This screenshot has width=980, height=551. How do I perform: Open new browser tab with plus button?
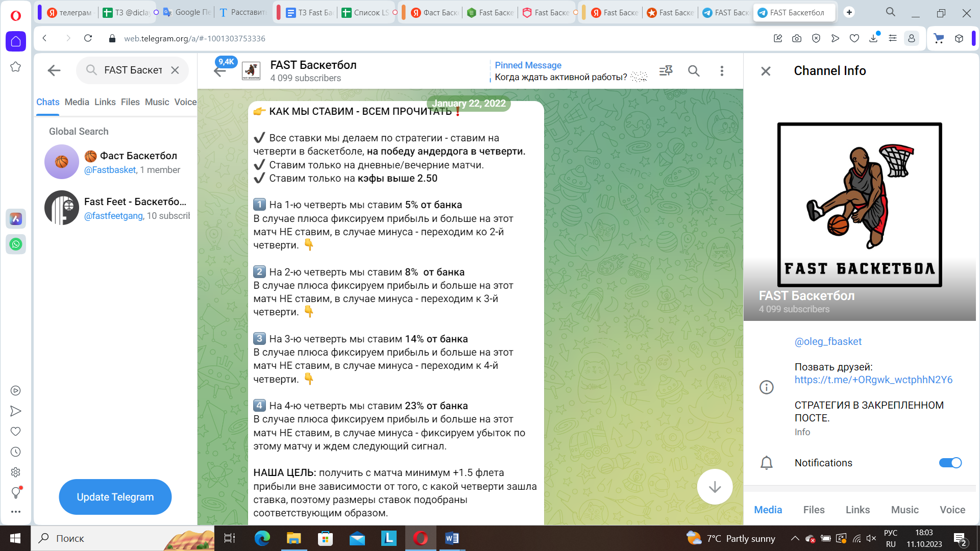click(x=849, y=12)
